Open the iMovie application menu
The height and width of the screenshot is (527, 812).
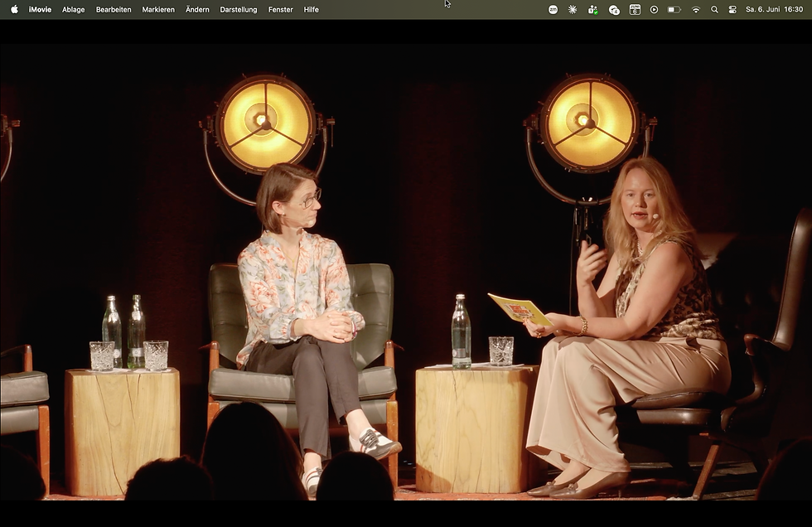40,9
